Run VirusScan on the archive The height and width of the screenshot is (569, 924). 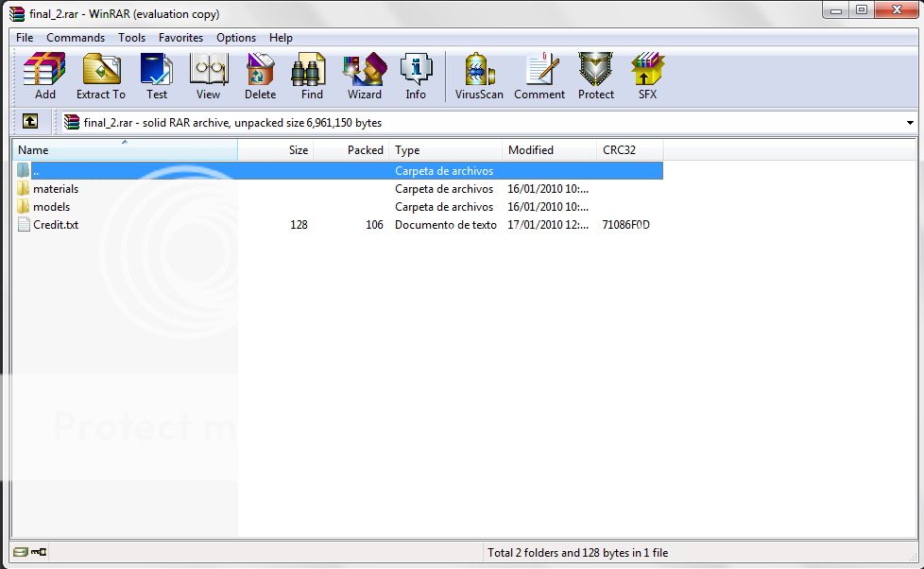pyautogui.click(x=479, y=76)
